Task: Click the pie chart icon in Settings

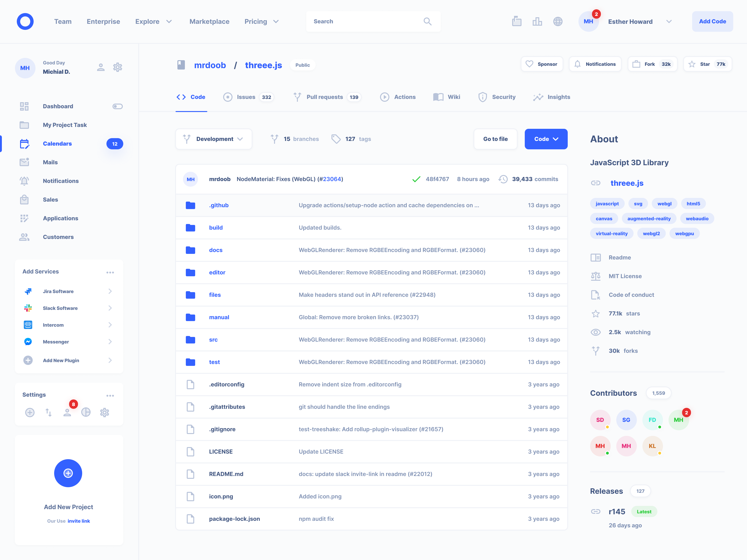Action: 86,413
